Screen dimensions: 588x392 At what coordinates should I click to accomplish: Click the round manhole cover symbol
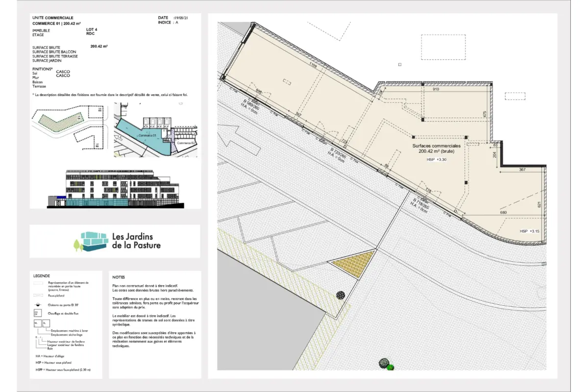341,294
